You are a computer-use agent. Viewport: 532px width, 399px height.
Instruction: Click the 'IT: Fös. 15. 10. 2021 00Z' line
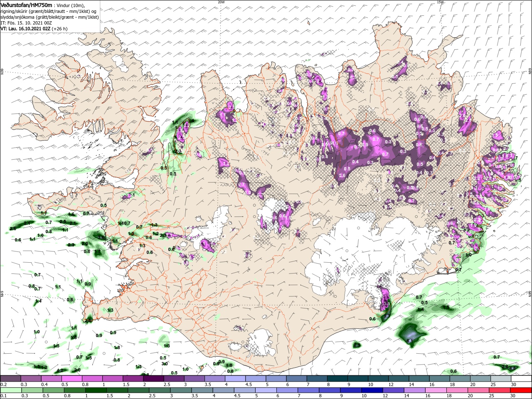[x=26, y=23]
